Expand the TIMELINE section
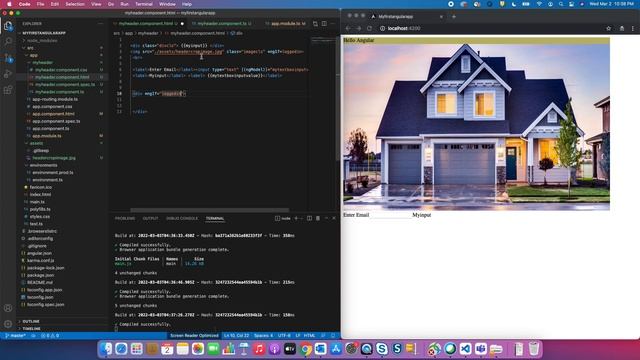 [x=31, y=329]
